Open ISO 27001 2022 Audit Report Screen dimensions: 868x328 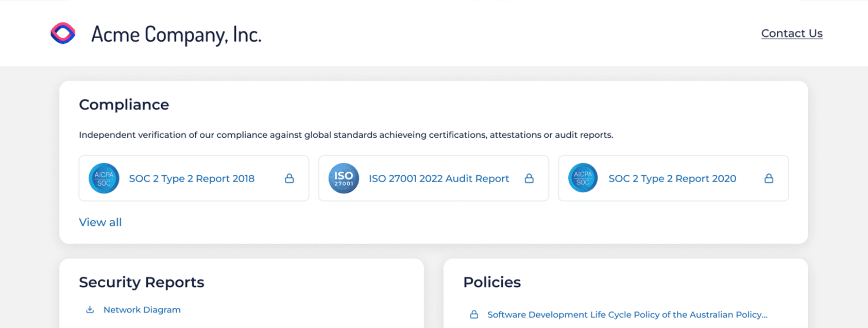click(x=439, y=178)
